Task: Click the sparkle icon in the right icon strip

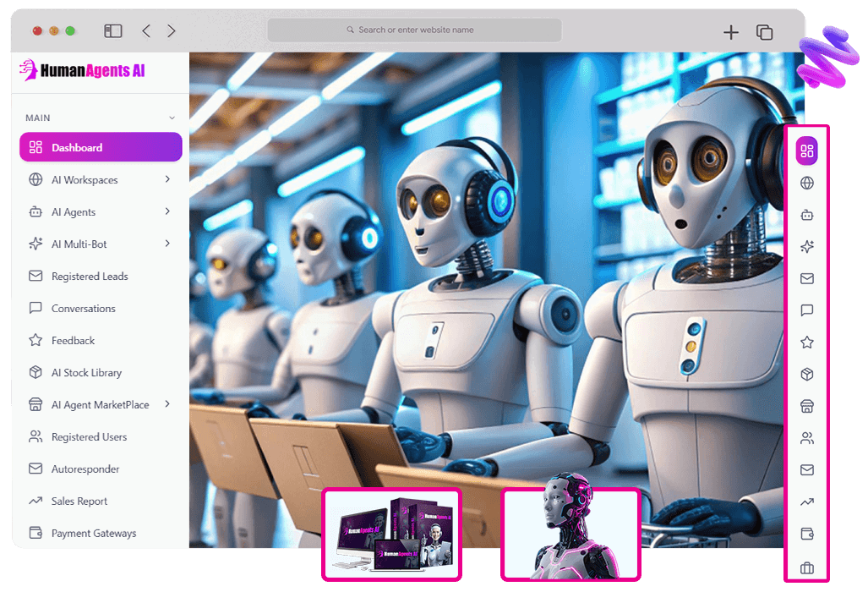Action: click(807, 247)
